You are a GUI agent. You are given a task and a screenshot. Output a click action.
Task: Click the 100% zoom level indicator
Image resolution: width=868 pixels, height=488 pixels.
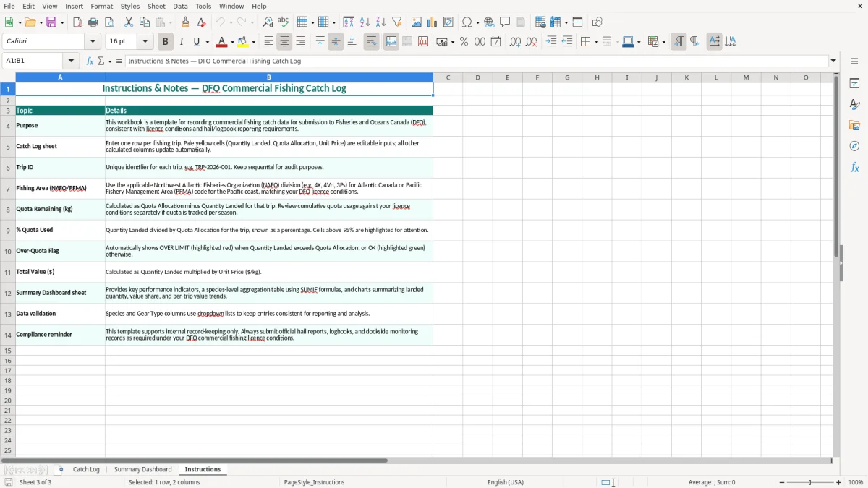pos(856,482)
